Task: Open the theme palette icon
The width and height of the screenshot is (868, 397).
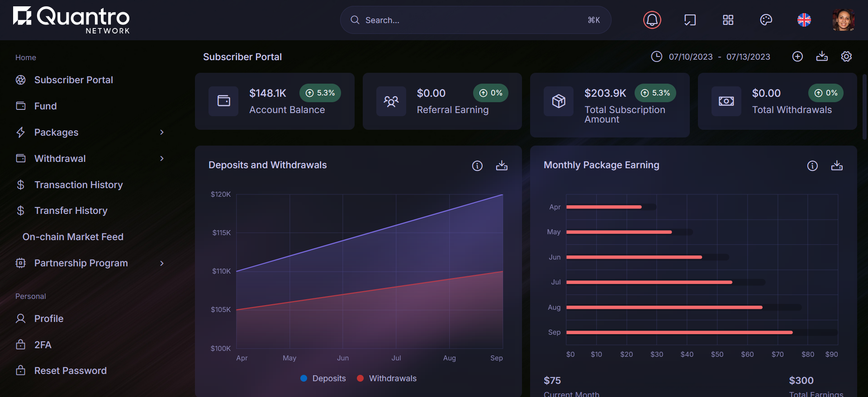Action: 766,20
